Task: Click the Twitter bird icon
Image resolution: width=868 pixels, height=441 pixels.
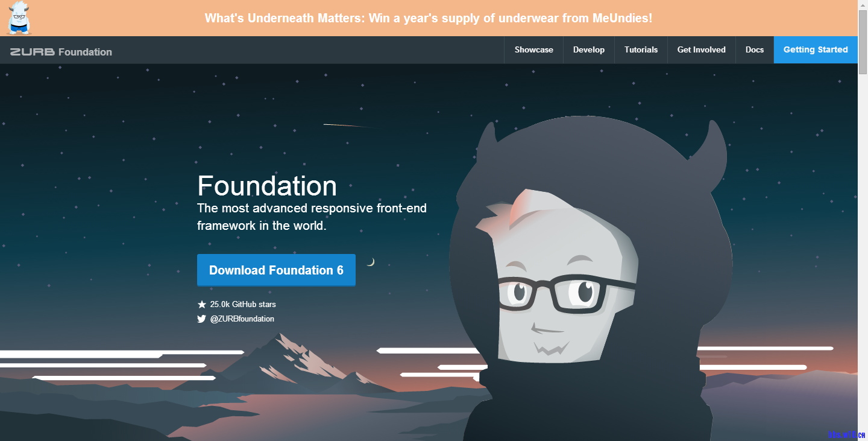Action: 202,319
